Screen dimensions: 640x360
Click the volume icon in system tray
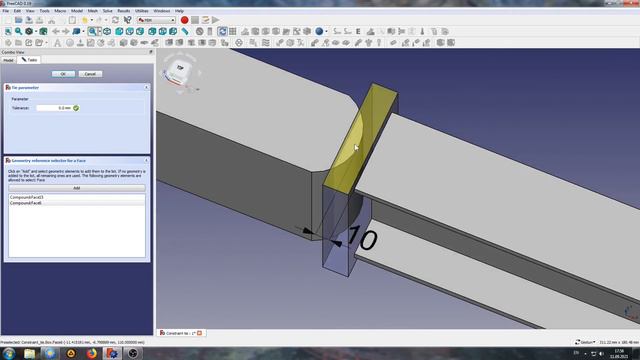(x=601, y=353)
